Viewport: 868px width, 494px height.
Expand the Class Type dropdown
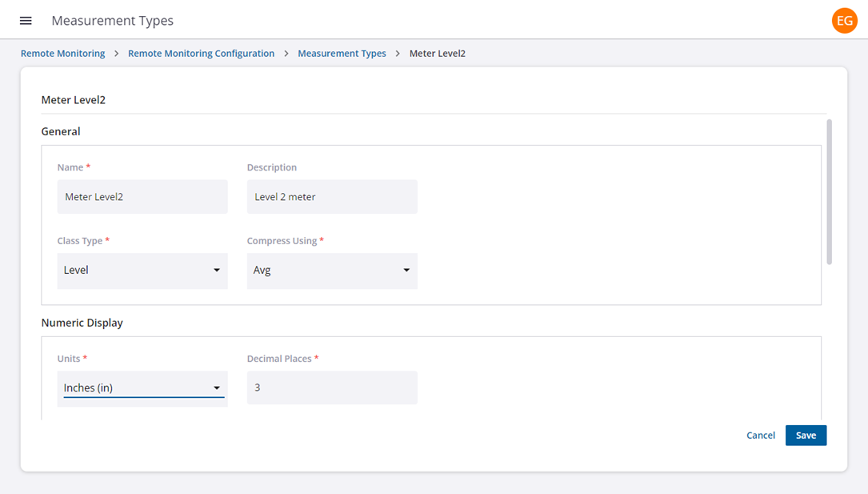point(142,271)
